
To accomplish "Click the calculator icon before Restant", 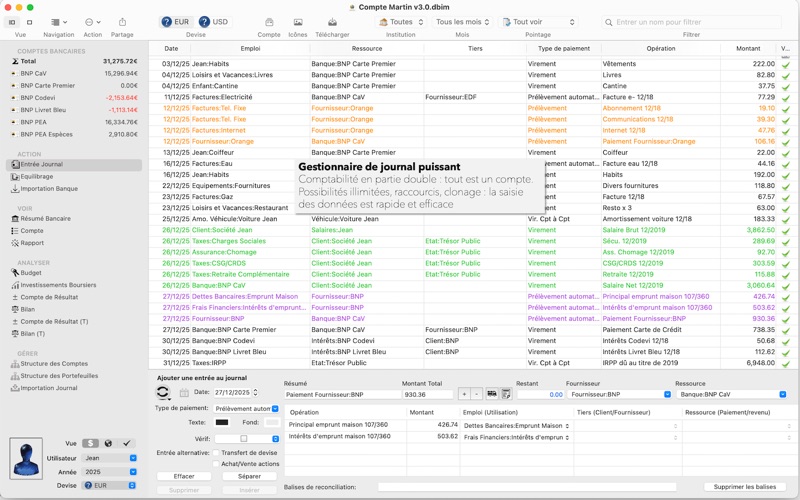I will pos(506,394).
